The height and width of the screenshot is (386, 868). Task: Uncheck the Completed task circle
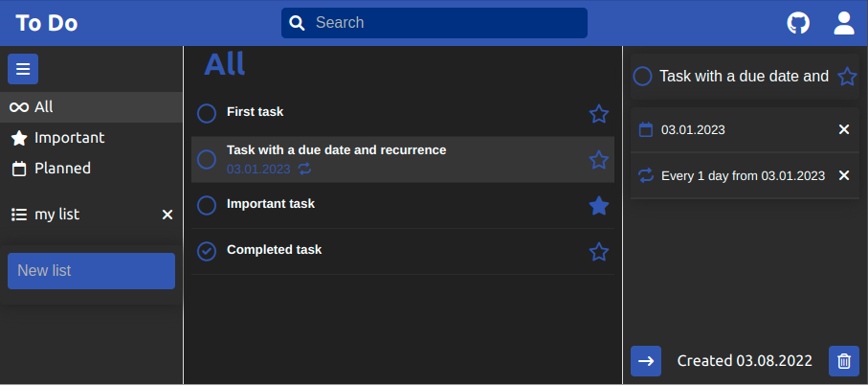207,252
